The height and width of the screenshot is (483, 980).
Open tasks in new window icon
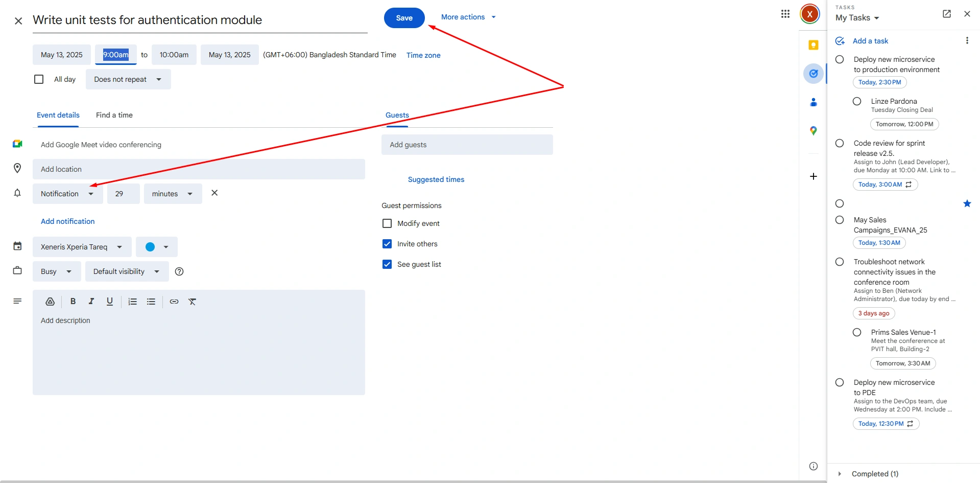pos(946,14)
